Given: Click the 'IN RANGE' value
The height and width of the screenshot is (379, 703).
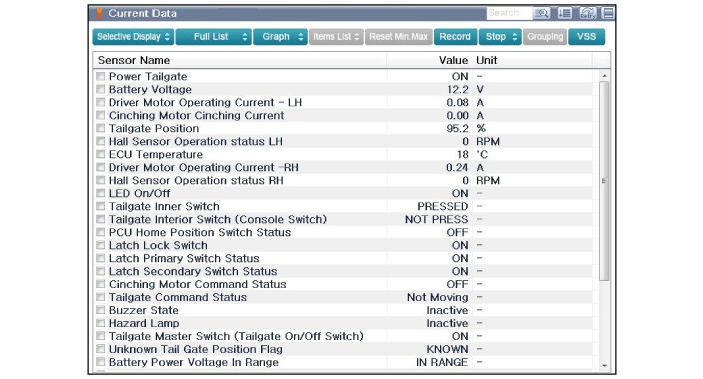Looking at the screenshot, I should point(442,362).
